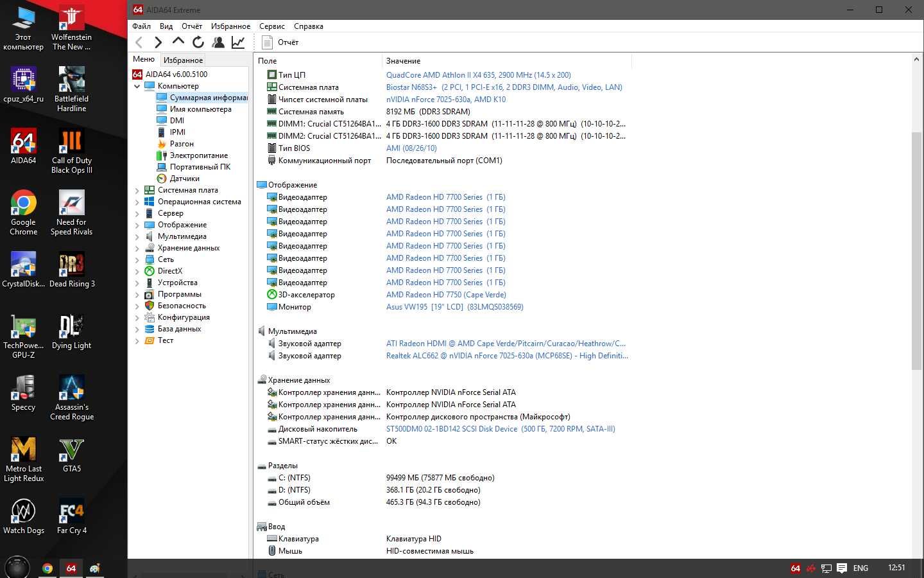Switch to the Меню tab
924x578 pixels.
(x=144, y=59)
